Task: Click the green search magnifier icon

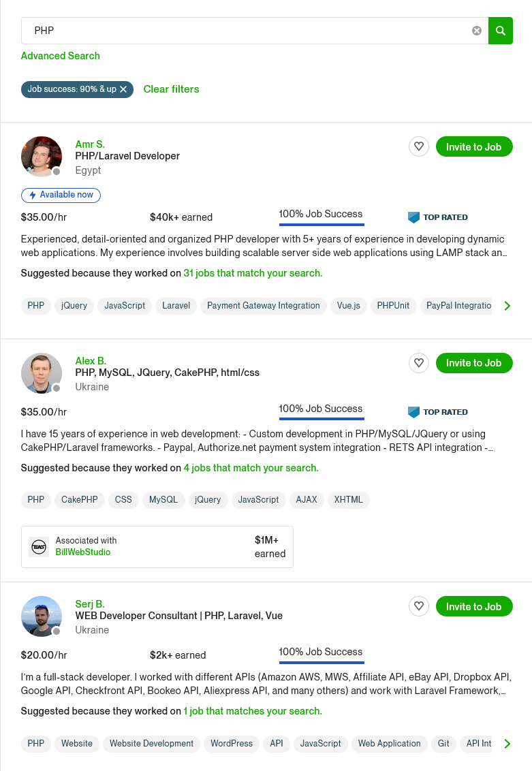Action: [501, 31]
